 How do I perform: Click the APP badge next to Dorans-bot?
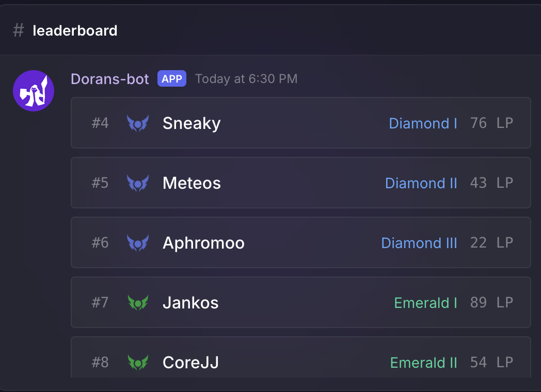pyautogui.click(x=172, y=78)
